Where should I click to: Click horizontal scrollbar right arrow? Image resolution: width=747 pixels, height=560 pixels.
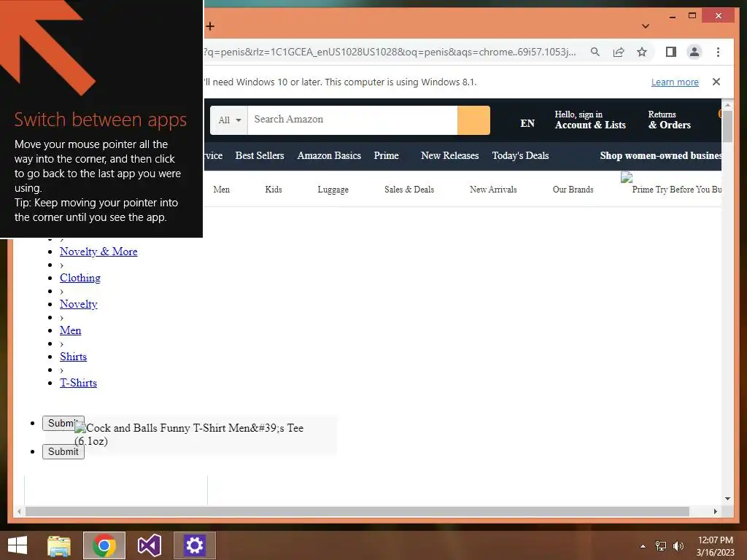715,511
